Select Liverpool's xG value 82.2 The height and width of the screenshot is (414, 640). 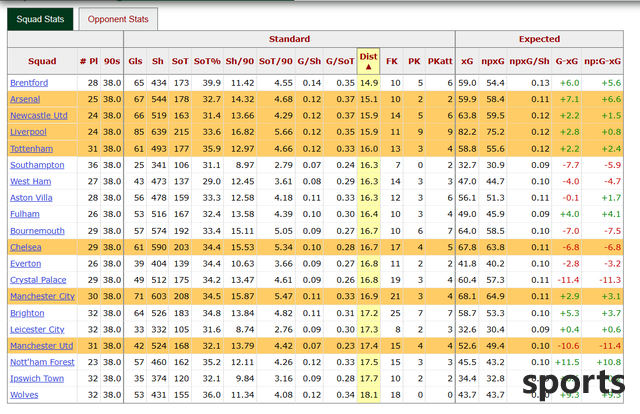pos(467,132)
